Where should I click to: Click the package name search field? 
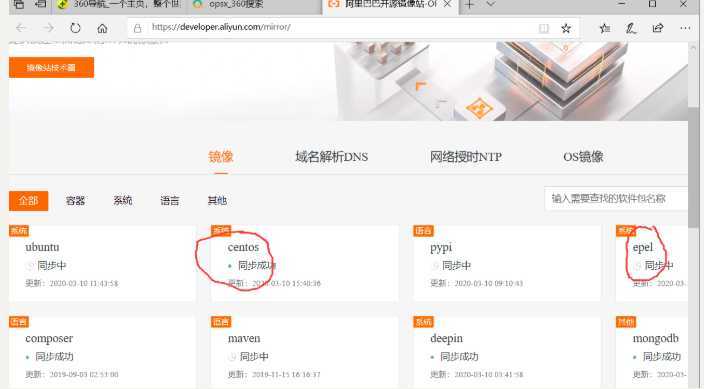coord(616,199)
